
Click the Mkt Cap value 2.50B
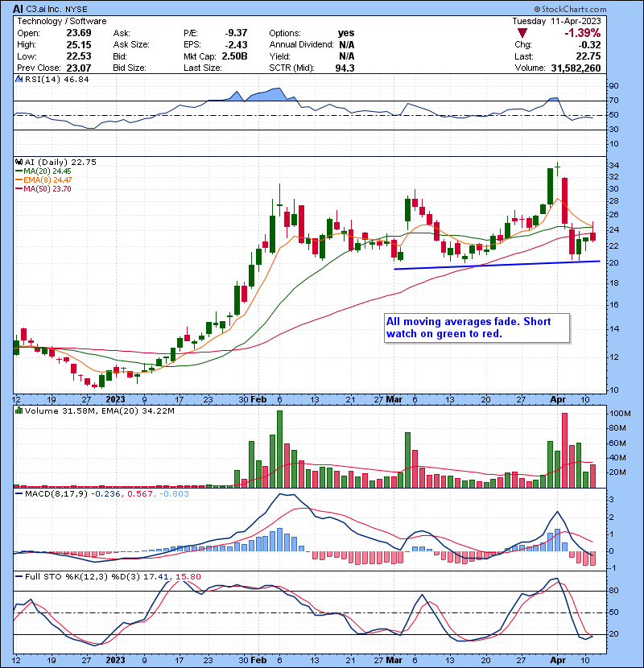[234, 56]
